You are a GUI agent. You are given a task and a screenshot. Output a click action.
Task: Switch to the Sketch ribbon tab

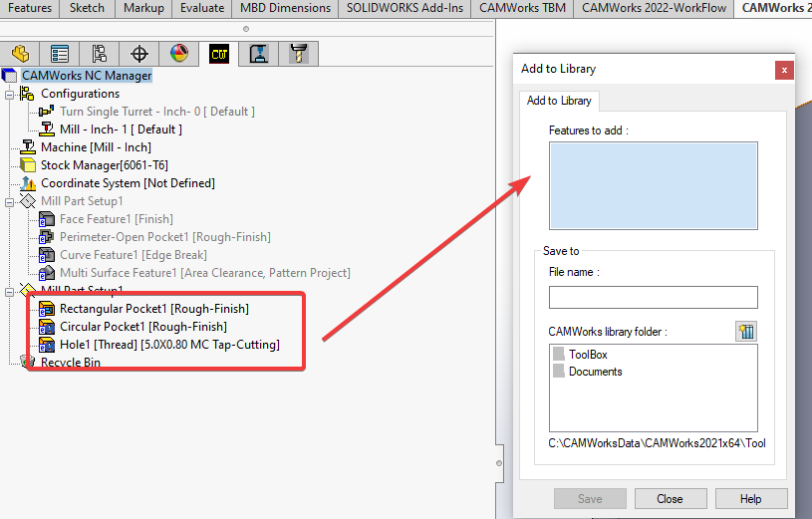pyautogui.click(x=87, y=8)
